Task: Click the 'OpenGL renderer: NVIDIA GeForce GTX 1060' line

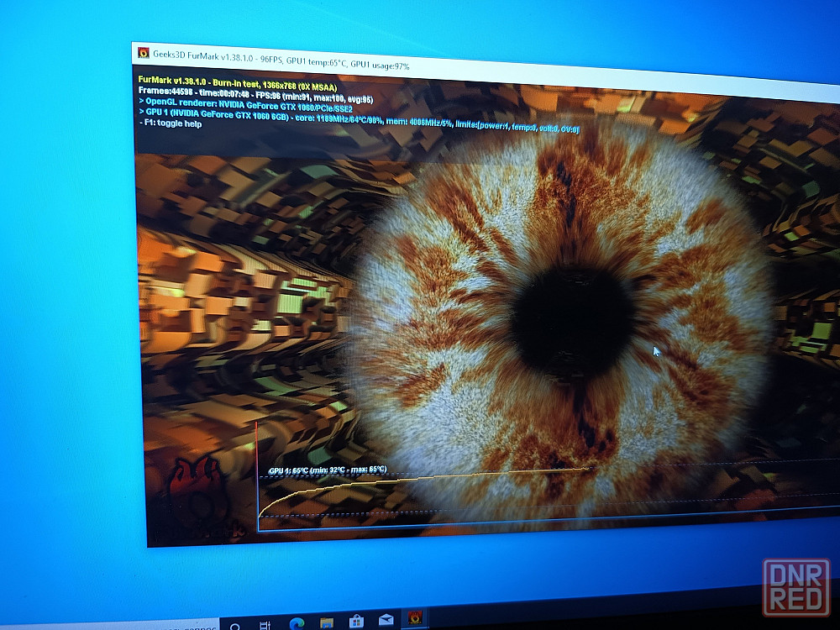Action: click(245, 105)
